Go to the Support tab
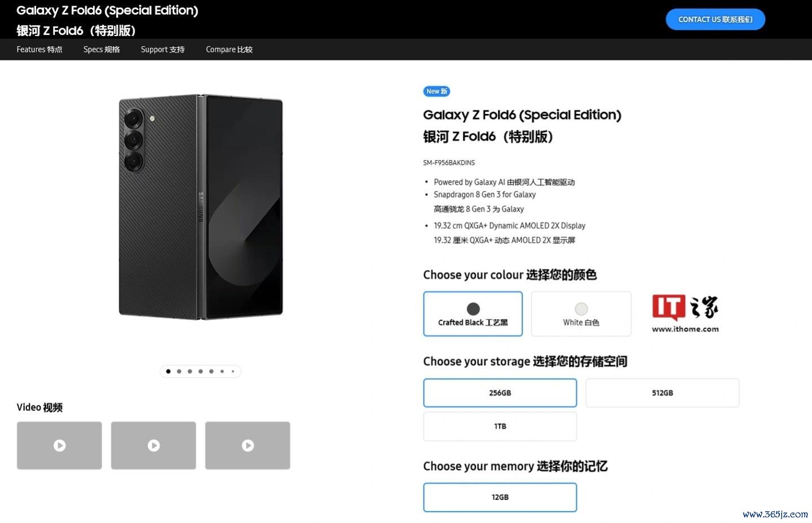 [x=162, y=50]
